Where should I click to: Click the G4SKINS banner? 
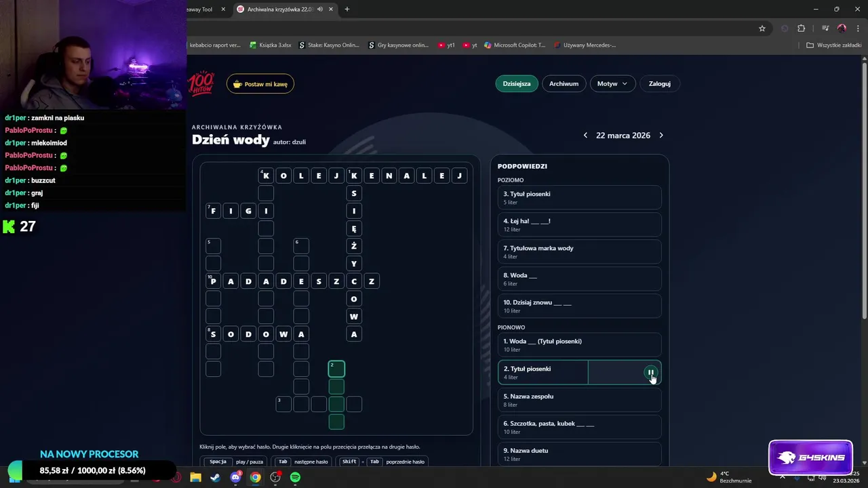tap(810, 457)
